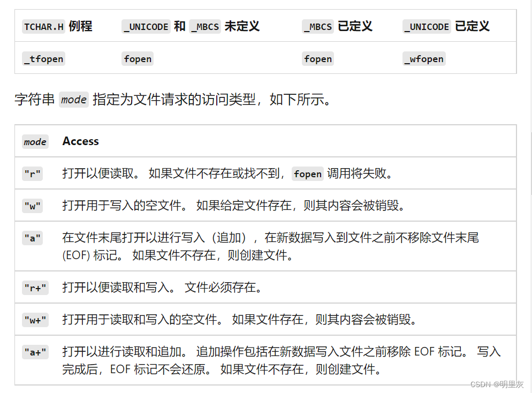Click the TCHAR.H header cell
Screen dimensions: 532x393
[x=57, y=26]
